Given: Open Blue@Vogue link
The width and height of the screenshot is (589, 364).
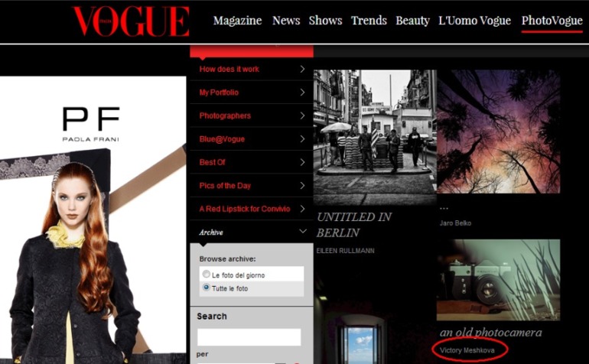Looking at the screenshot, I should tap(222, 139).
